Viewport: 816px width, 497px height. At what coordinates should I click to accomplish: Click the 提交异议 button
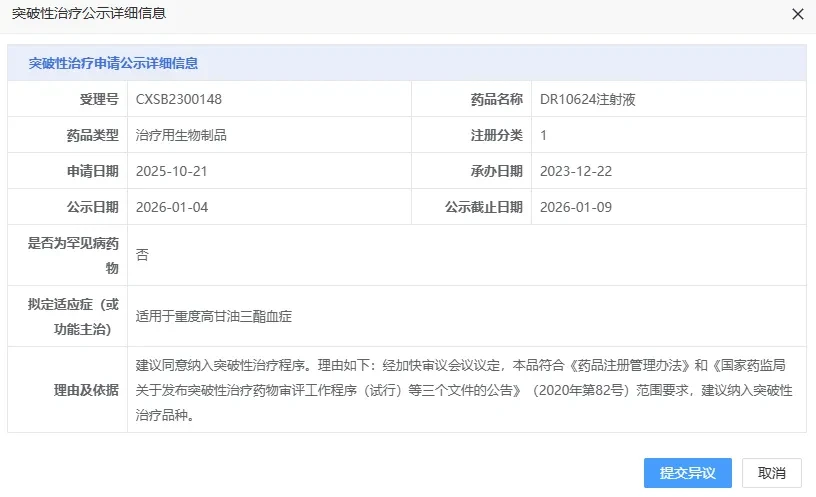click(x=687, y=473)
